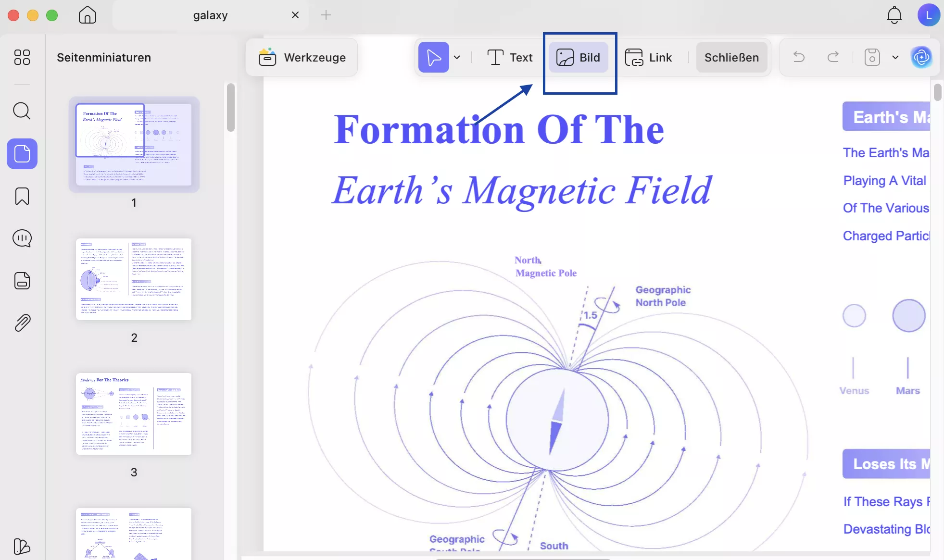Select the Link tool

(x=648, y=57)
